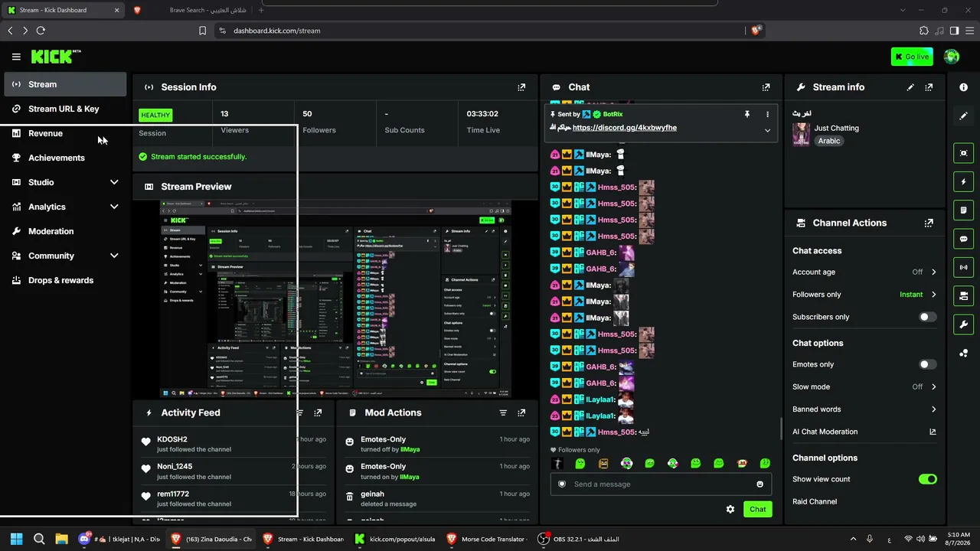Open the info icon in right rail
The width and height of the screenshot is (980, 551).
964,87
